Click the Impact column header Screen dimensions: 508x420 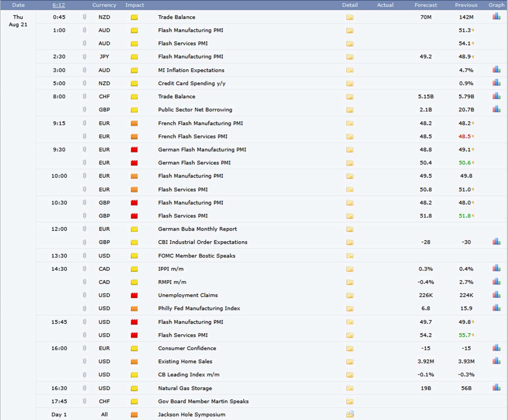[x=135, y=5]
